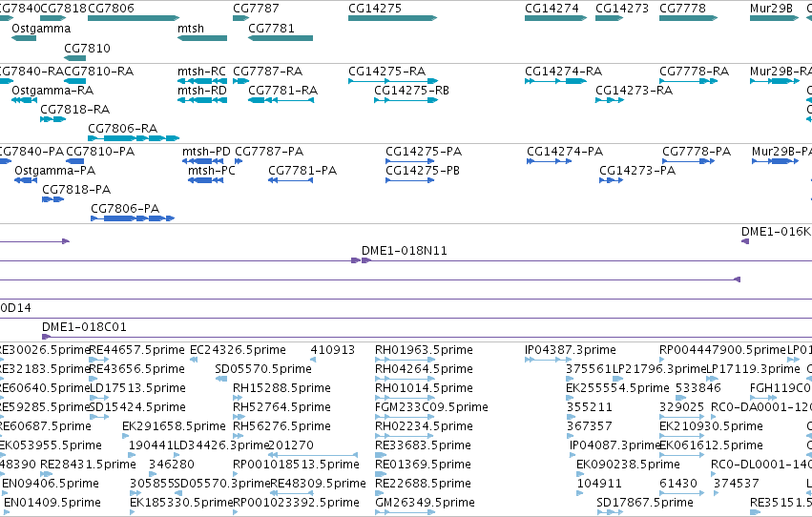Viewport: 812px width, 517px height.
Task: Click the IP04387.3prime EST label
Action: (x=571, y=350)
